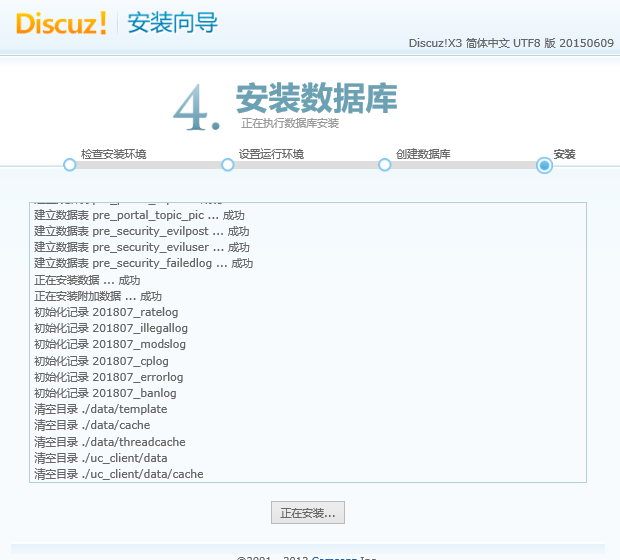Click the 正在执行数据库安装 subtitle
Image resolution: width=620 pixels, height=560 pixels.
pos(290,123)
